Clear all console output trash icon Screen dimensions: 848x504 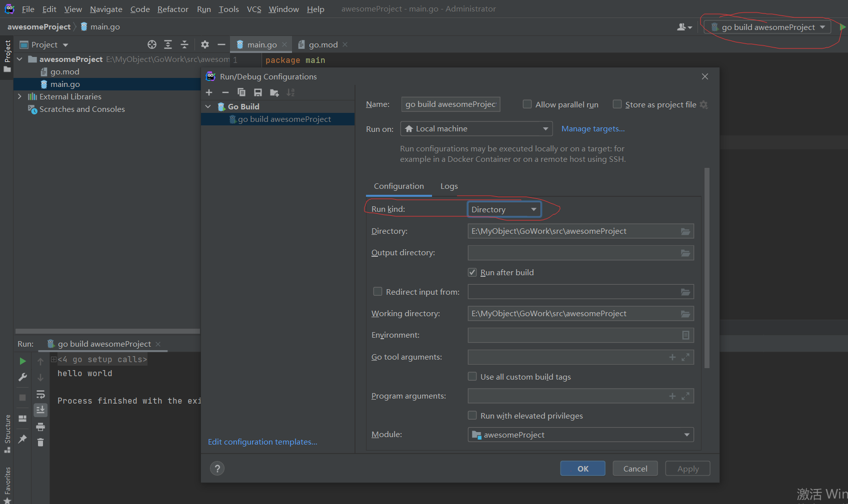coord(40,442)
